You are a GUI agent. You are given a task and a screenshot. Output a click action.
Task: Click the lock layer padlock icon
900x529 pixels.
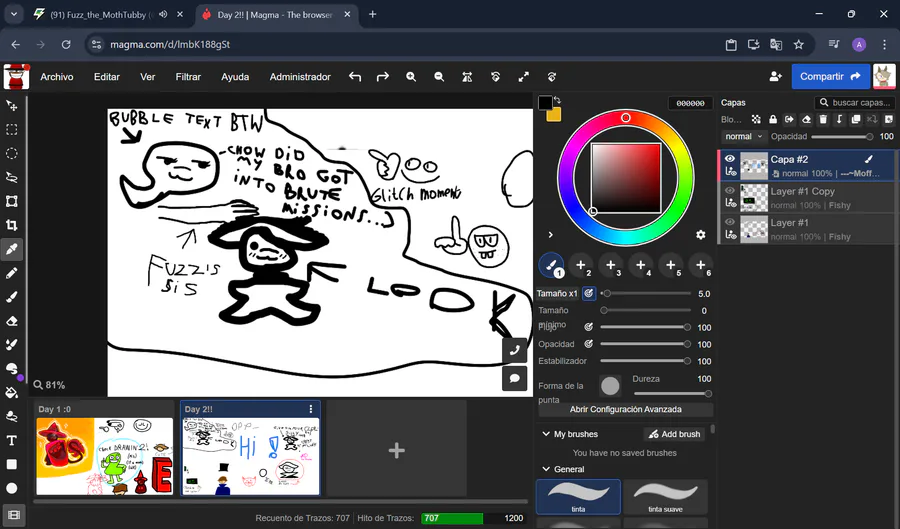coord(773,119)
